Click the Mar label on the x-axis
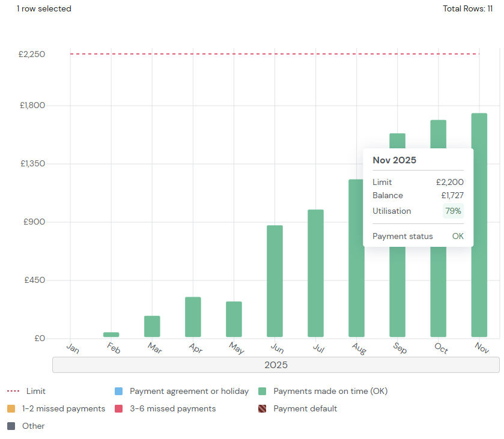 (154, 348)
